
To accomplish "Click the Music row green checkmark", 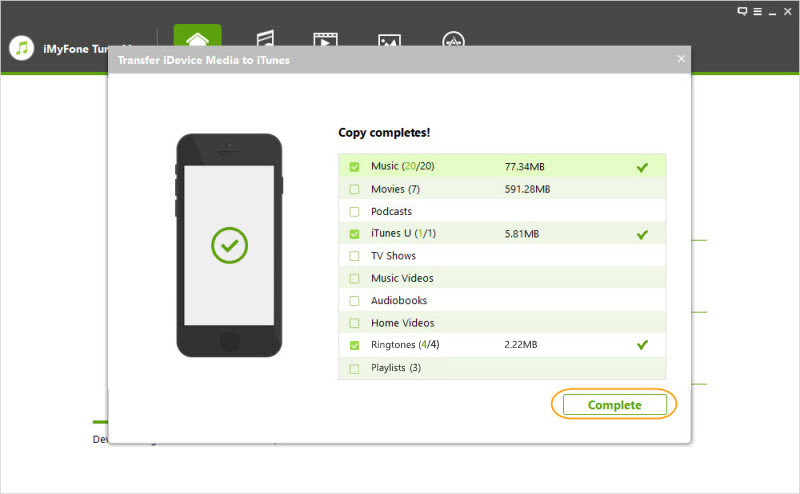I will coord(642,167).
